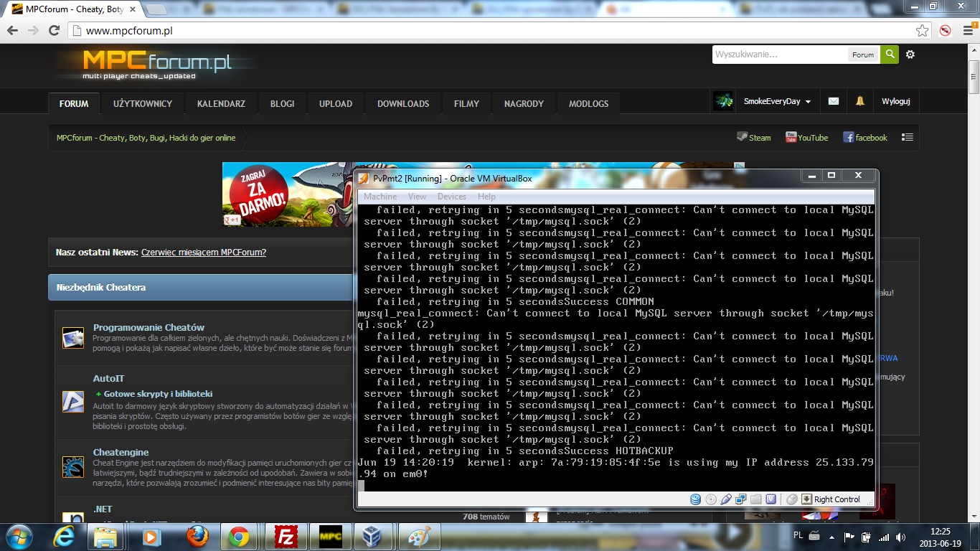Click the MPCforum.pl site logo
Screen dimensions: 980x551
pos(156,64)
